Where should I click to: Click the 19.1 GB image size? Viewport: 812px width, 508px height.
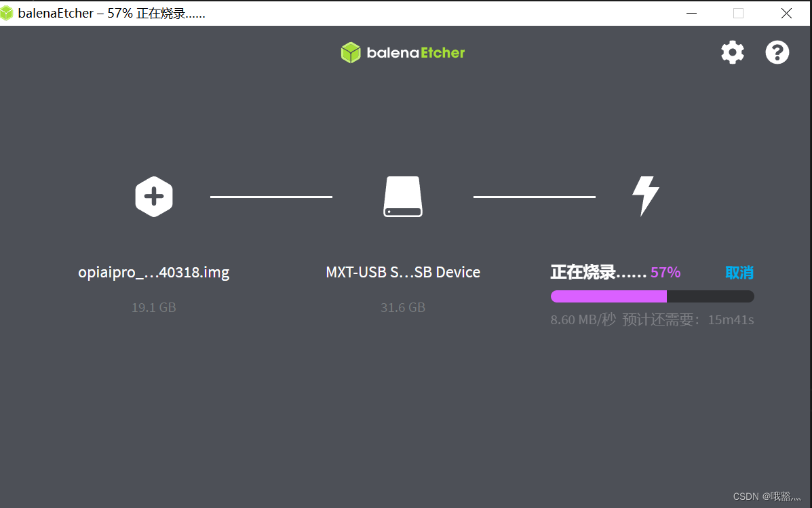coord(154,308)
